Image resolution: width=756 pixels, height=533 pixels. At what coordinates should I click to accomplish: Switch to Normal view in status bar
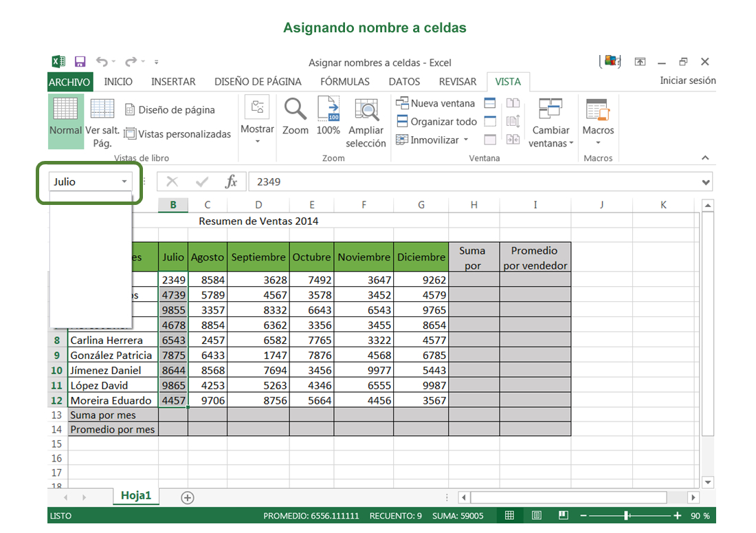(509, 516)
